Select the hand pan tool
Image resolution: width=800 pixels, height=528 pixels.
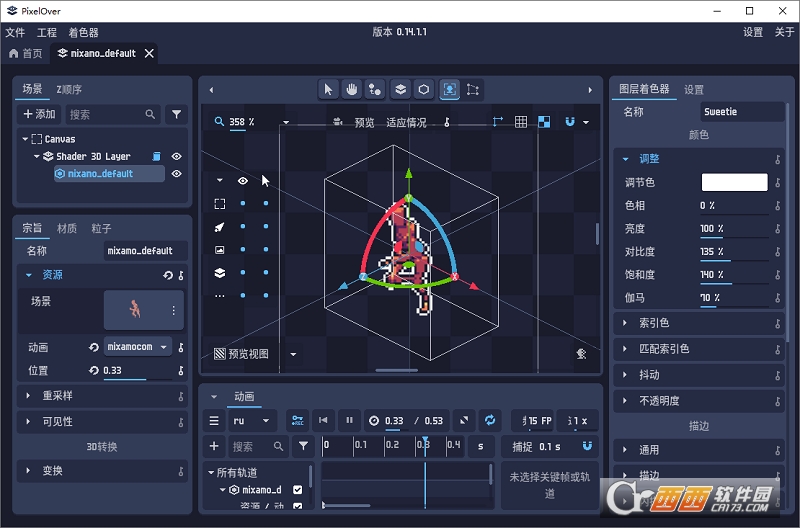(352, 90)
